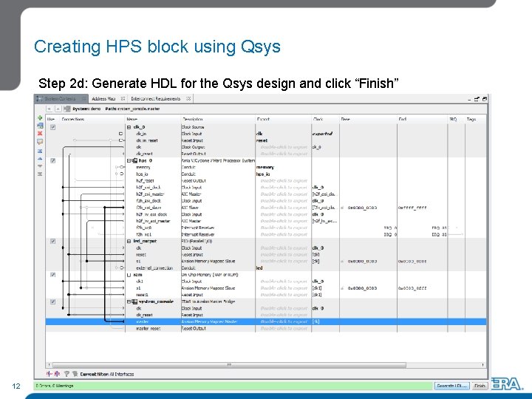Click the connection dot on f2h_axi_slave line

point(105,208)
